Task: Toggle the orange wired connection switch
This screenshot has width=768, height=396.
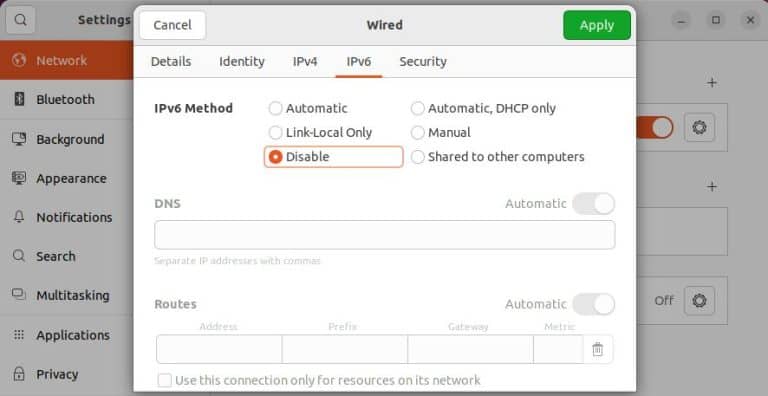Action: 654,127
